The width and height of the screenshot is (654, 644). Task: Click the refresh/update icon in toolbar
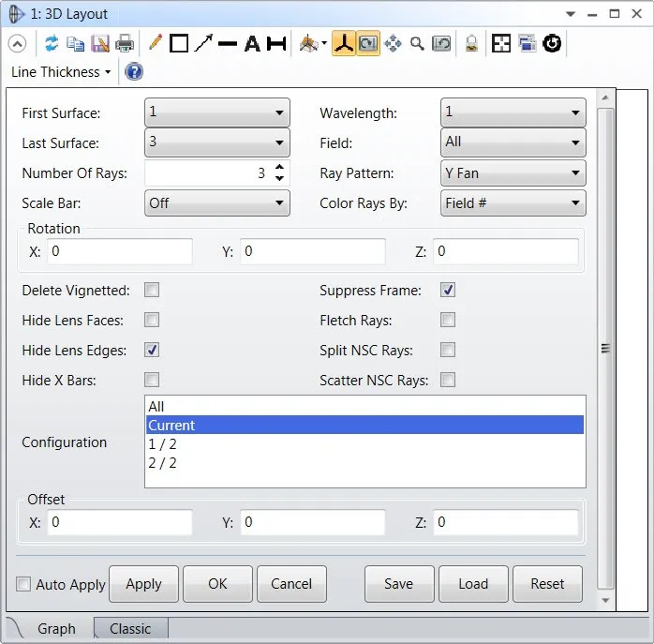pos(52,43)
